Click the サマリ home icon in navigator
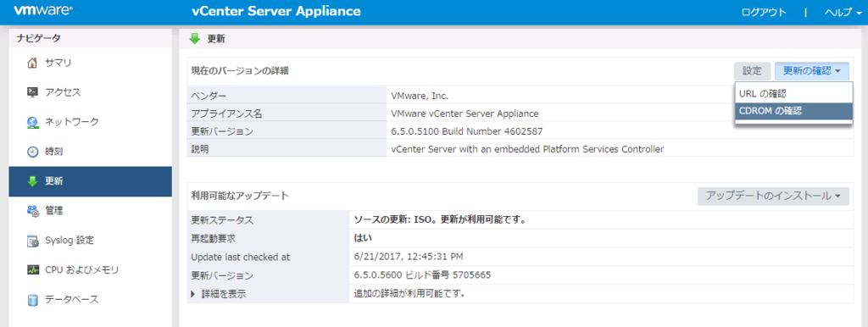Viewport: 868px width, 327px height. pyautogui.click(x=33, y=63)
